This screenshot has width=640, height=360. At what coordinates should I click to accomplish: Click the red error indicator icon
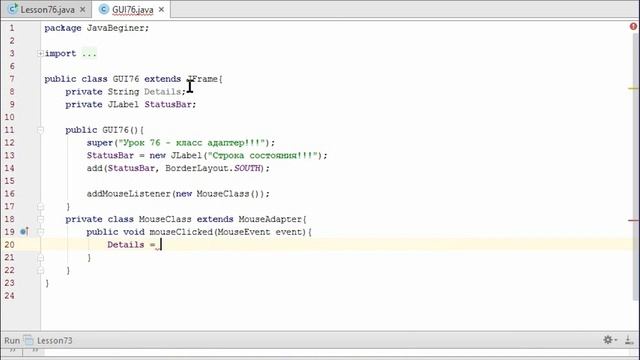633,27
